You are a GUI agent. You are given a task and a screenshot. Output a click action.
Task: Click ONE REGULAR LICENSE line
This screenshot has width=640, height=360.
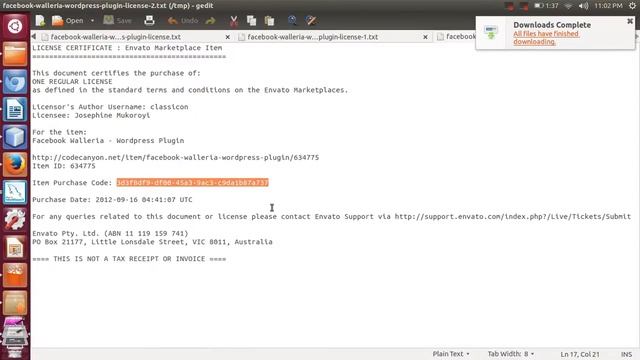coord(72,82)
